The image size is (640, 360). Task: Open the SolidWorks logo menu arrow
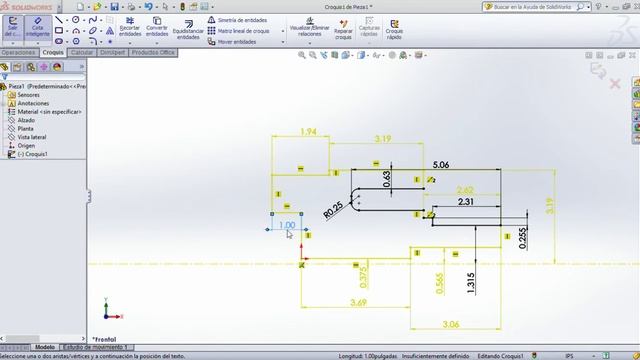pyautogui.click(x=59, y=7)
